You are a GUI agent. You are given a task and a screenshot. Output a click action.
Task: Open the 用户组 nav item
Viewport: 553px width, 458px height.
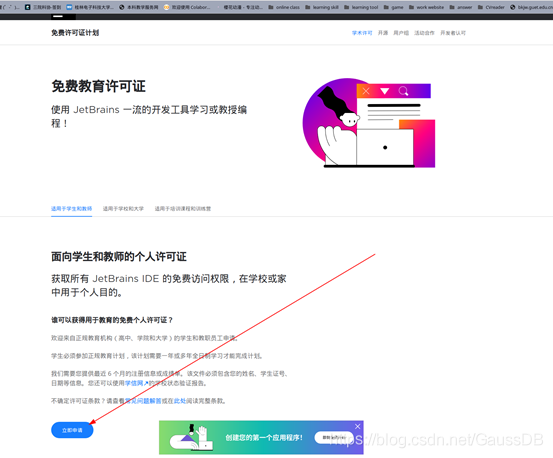(x=401, y=33)
